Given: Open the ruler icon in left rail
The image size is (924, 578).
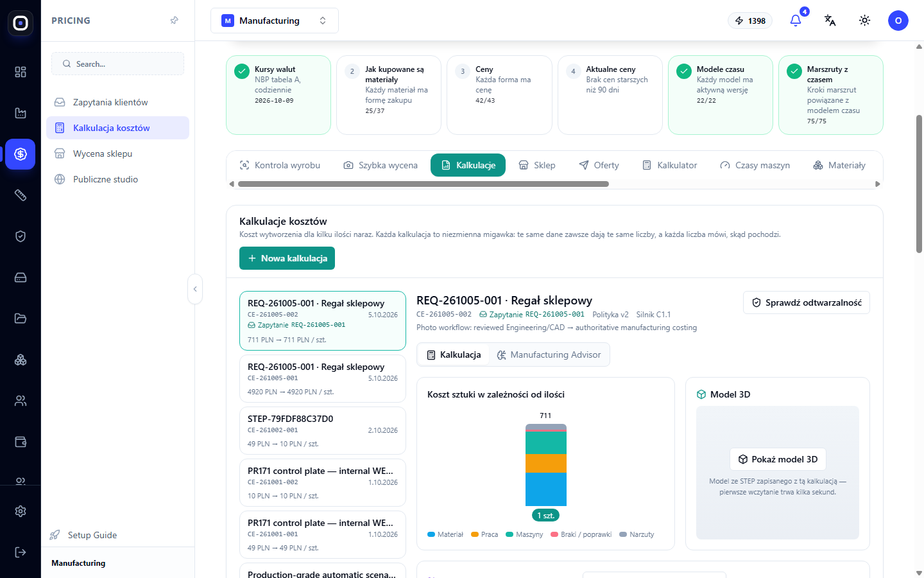Looking at the screenshot, I should pyautogui.click(x=21, y=195).
